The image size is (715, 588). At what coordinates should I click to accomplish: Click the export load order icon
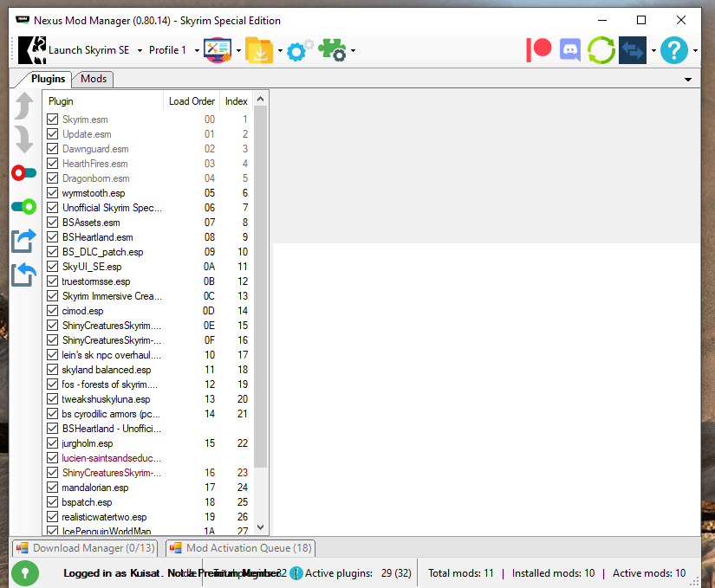coord(23,240)
